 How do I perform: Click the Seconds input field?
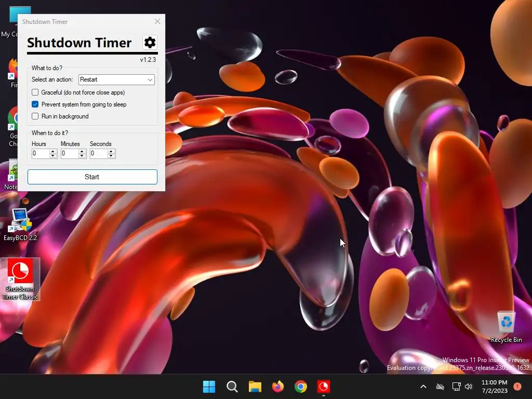tap(99, 153)
